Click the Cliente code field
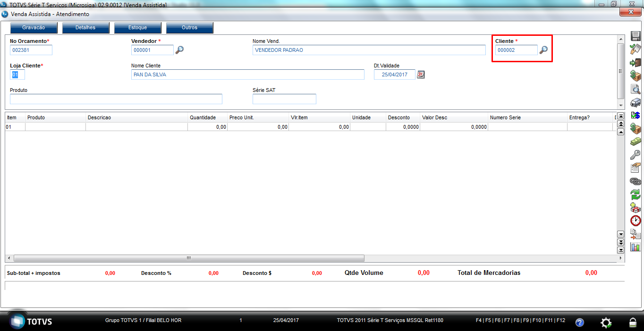This screenshot has width=644, height=331. [517, 50]
